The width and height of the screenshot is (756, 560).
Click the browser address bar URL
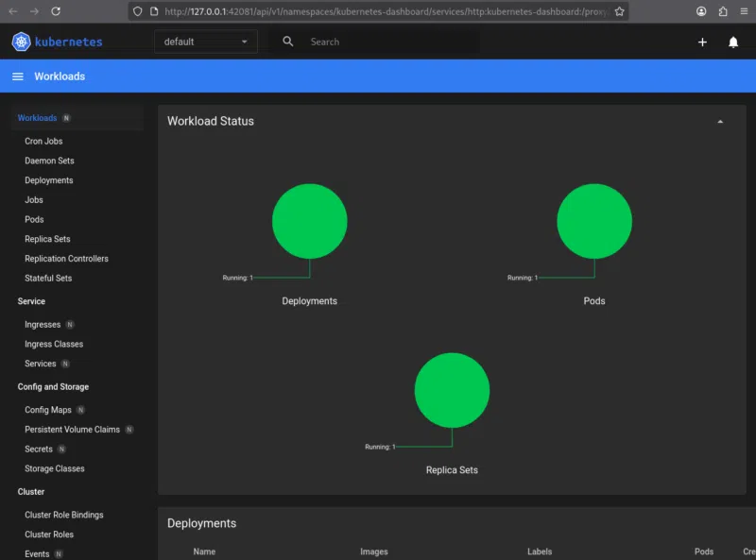[x=378, y=11]
